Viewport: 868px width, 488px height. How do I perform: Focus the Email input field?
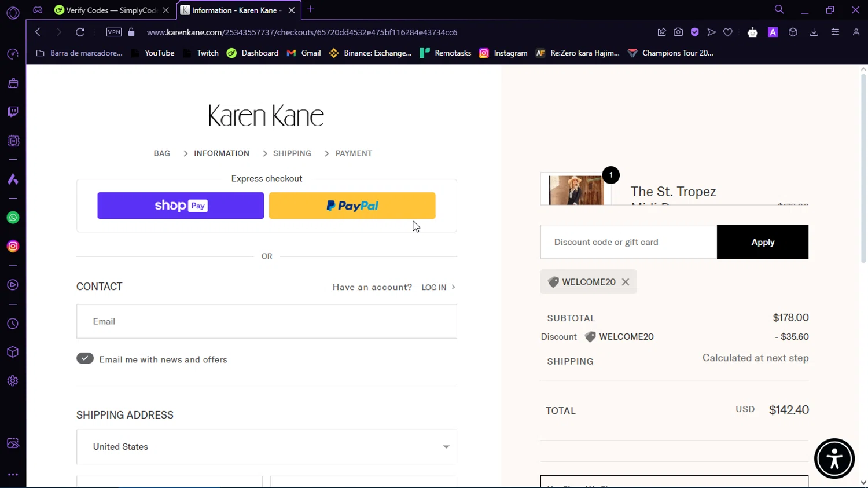click(x=267, y=321)
